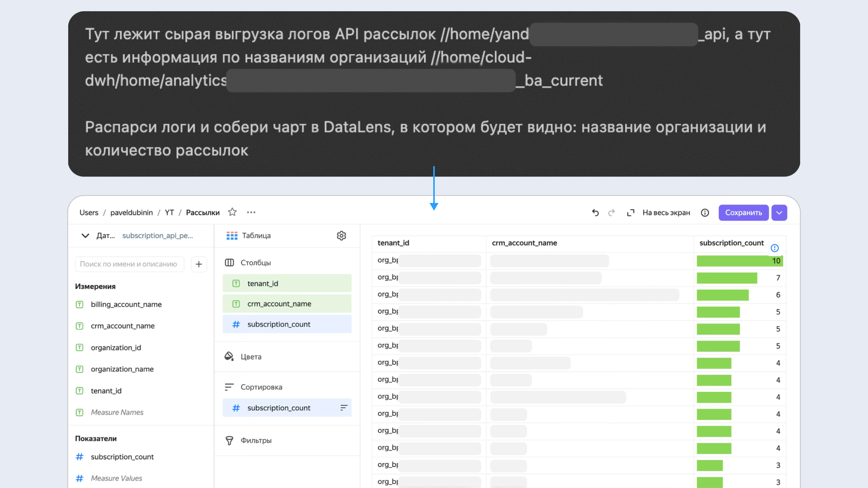
Task: Click the Показатели section heading
Action: (x=96, y=438)
